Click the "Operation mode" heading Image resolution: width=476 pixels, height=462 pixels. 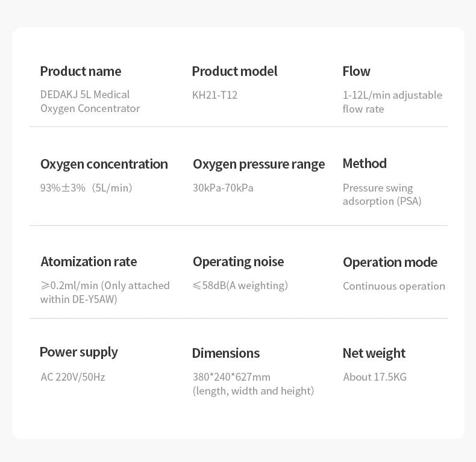[x=390, y=262]
